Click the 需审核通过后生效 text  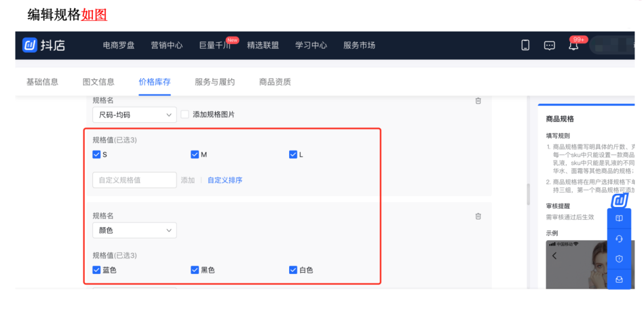point(570,217)
